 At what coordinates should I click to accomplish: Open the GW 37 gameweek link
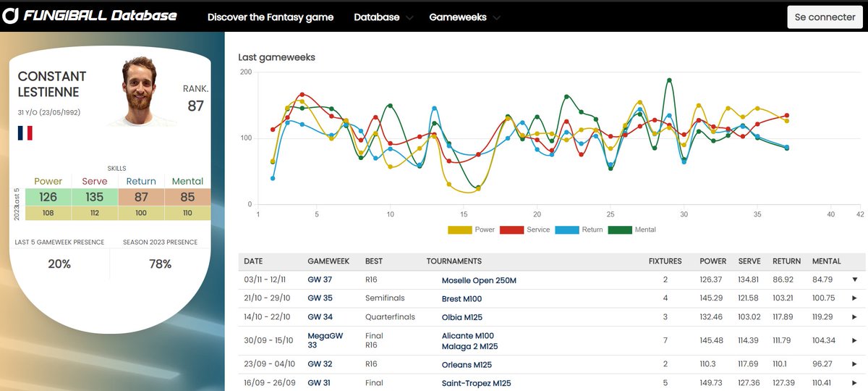click(320, 279)
